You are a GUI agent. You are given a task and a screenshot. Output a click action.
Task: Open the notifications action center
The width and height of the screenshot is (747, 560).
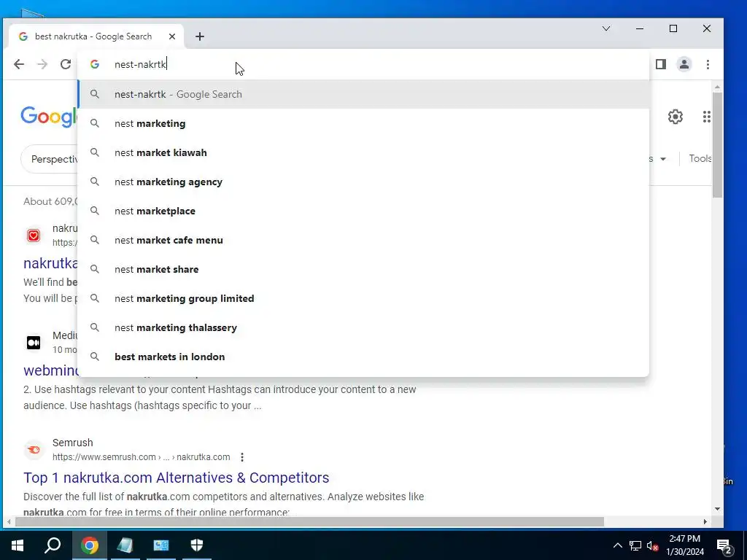click(x=724, y=546)
